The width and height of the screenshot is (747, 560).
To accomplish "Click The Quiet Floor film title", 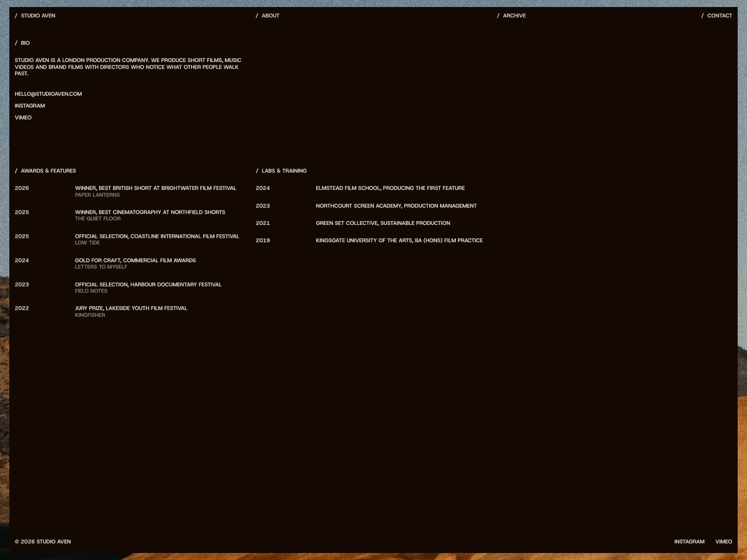I will pos(98,219).
